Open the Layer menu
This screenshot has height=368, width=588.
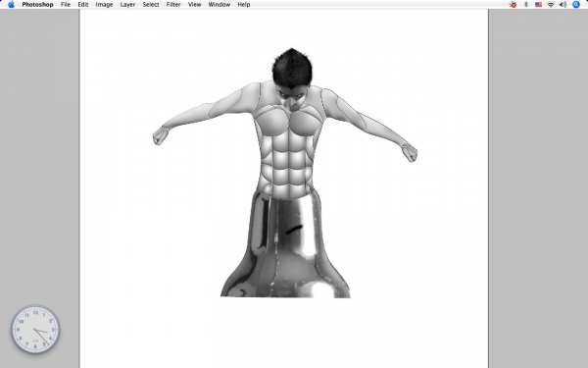pyautogui.click(x=127, y=5)
